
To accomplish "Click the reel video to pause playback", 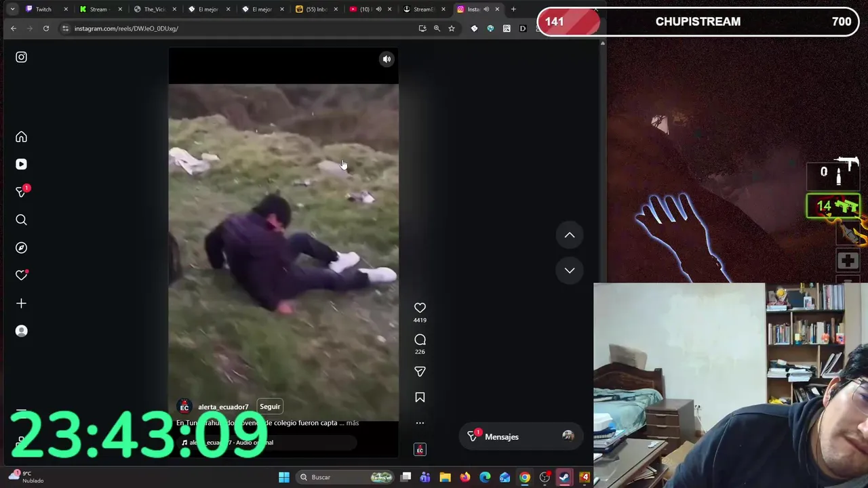I will (283, 252).
